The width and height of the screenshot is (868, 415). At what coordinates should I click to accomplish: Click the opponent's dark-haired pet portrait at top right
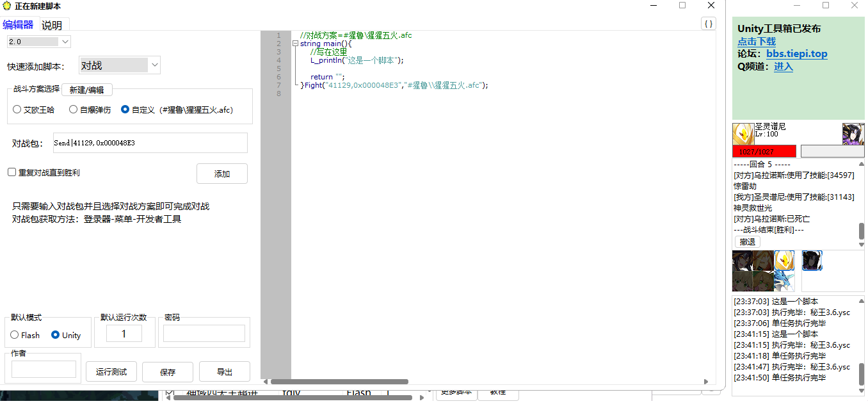[853, 134]
